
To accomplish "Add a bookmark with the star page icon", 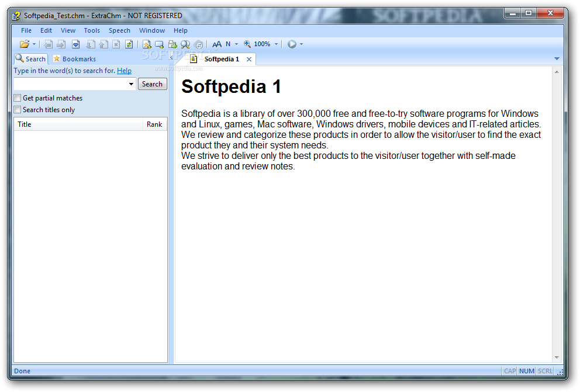I will click(x=147, y=44).
